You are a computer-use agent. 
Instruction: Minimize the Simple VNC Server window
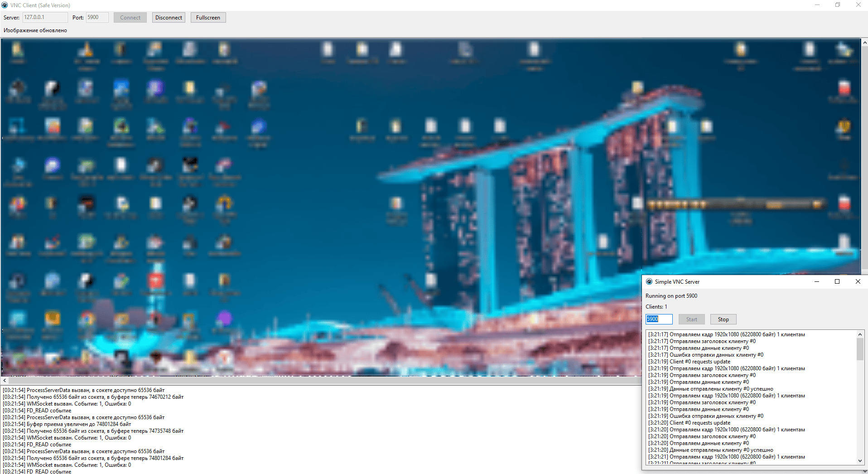click(817, 281)
